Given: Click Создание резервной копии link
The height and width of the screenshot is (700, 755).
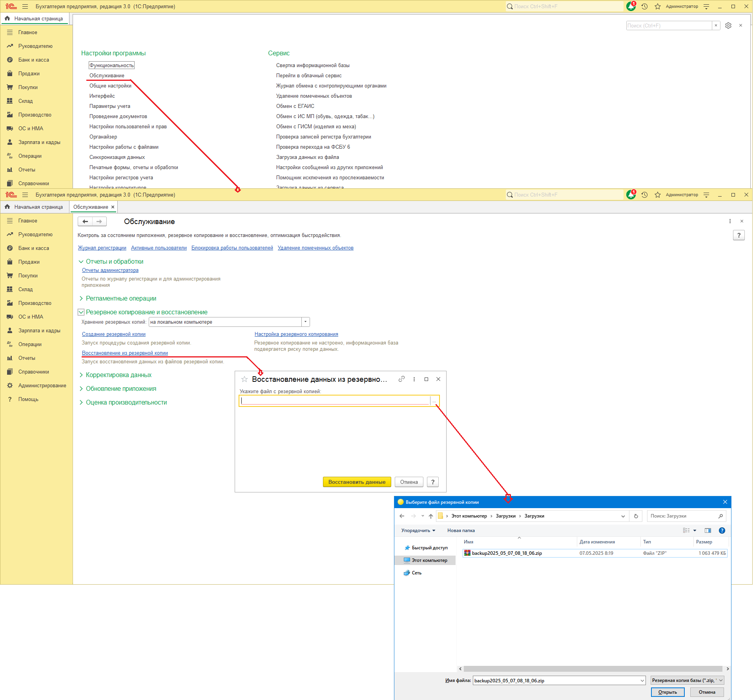Looking at the screenshot, I should click(114, 334).
